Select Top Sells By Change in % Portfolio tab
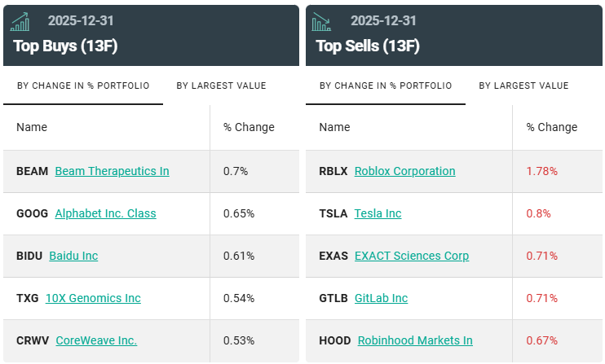 [x=386, y=86]
